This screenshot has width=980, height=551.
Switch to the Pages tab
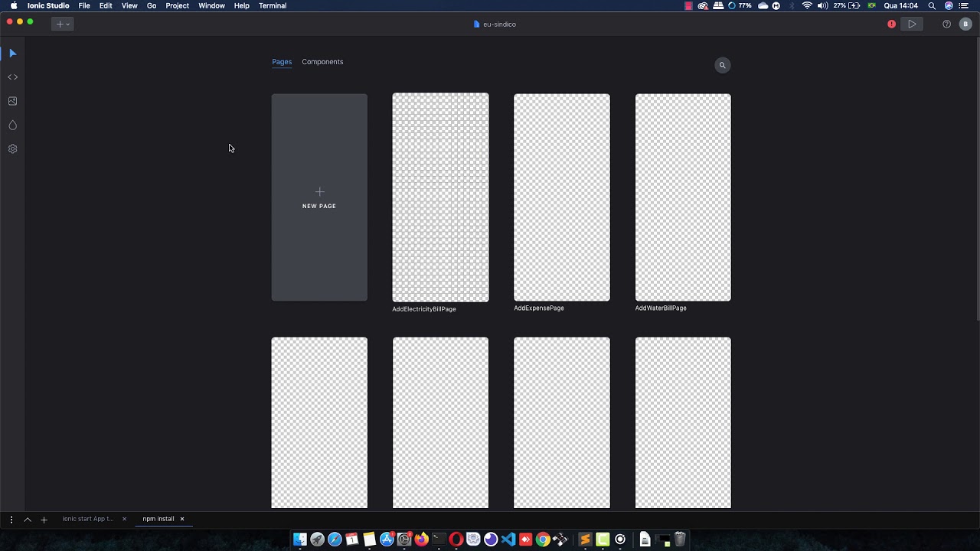click(282, 62)
